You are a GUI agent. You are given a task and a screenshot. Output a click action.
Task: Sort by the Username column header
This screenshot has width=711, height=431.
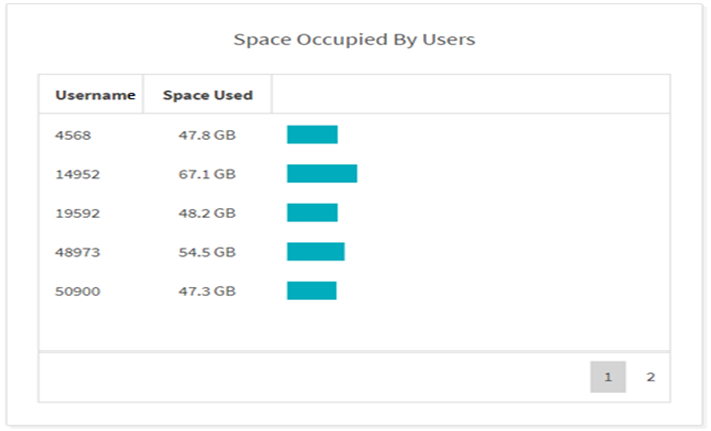95,96
